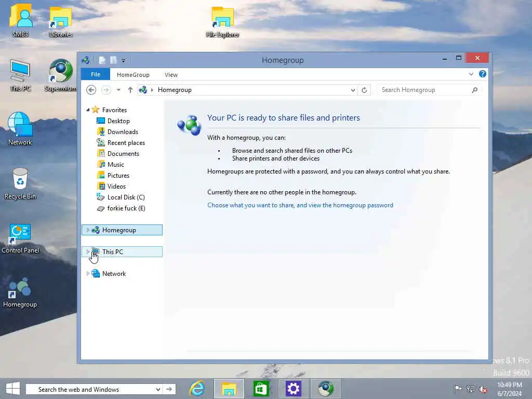Expand the ribbon using the chevron
Viewport: 532px width, 399px height.
click(x=471, y=74)
